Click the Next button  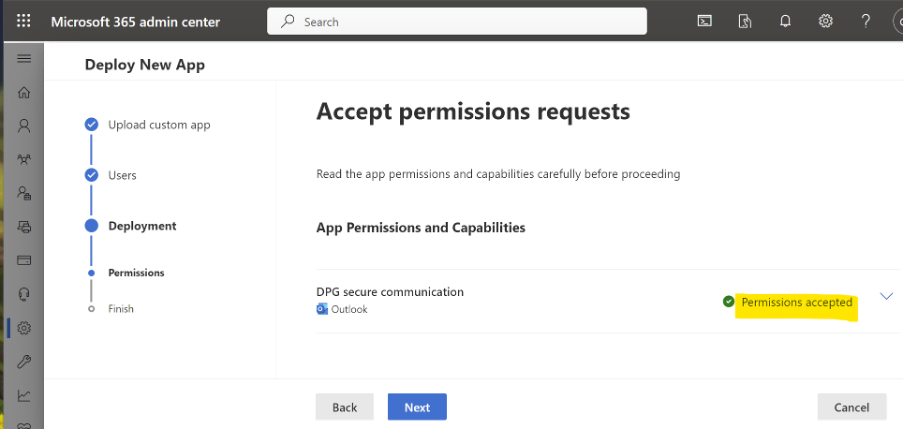tap(417, 407)
